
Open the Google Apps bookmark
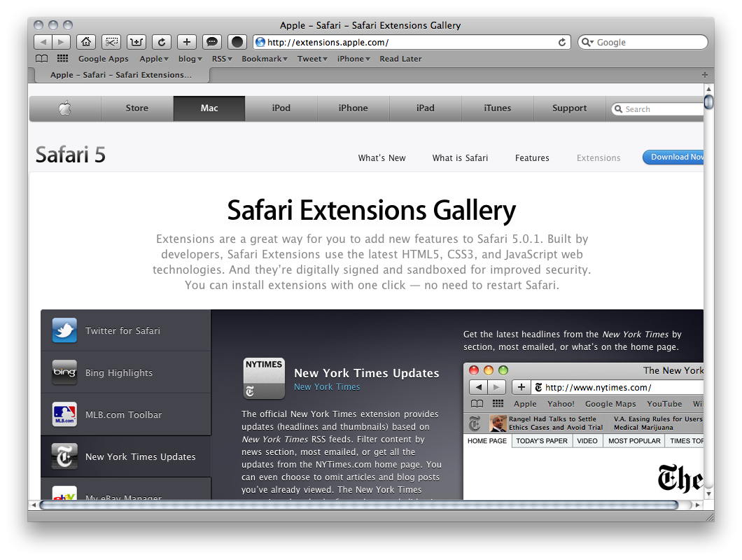point(103,59)
